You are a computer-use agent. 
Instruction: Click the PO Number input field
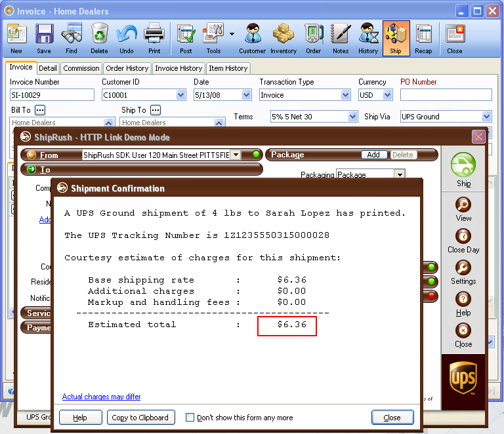click(x=446, y=95)
